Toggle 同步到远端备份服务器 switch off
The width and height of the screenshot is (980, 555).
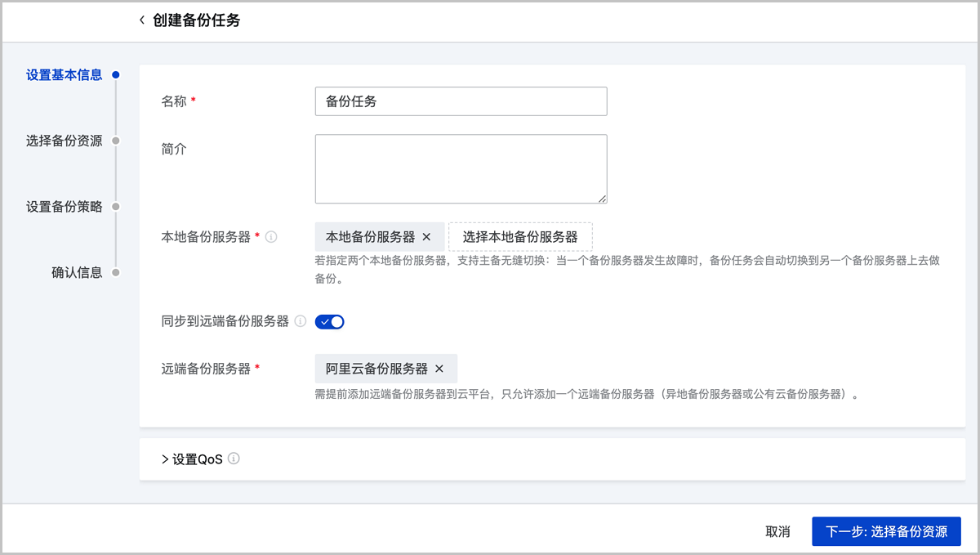[x=330, y=322]
